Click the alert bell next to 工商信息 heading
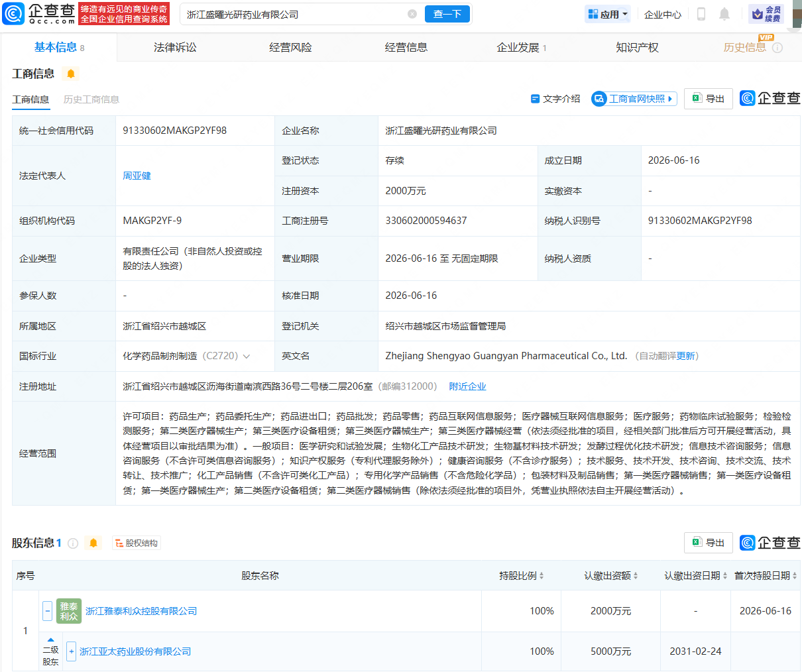802x672 pixels. tap(71, 74)
